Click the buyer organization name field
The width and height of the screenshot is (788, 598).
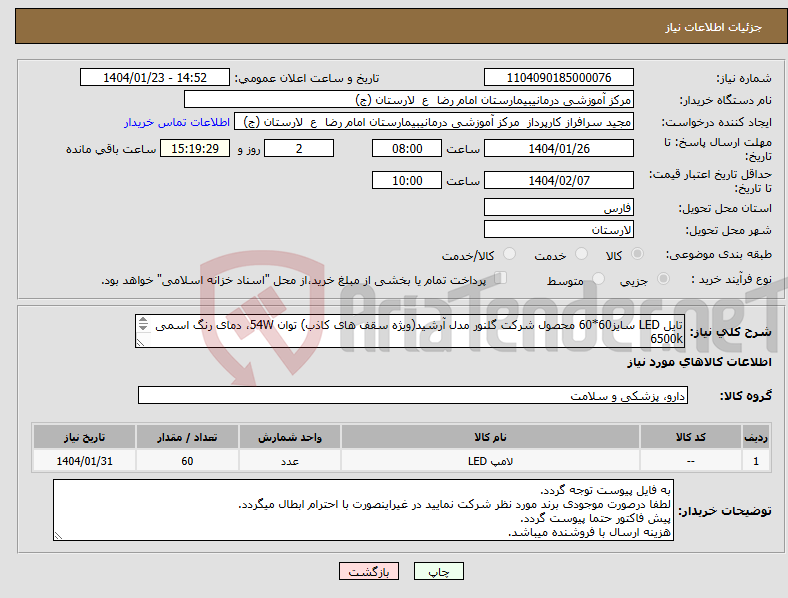pos(409,99)
